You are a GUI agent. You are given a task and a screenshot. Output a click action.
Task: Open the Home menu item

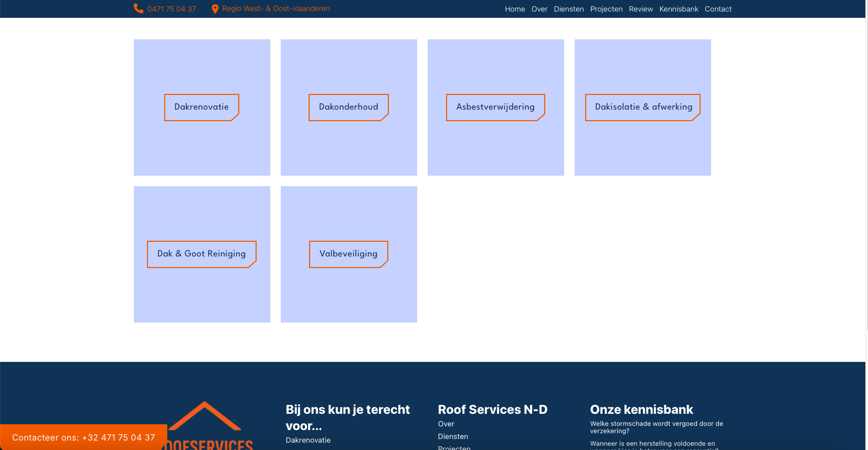[514, 9]
